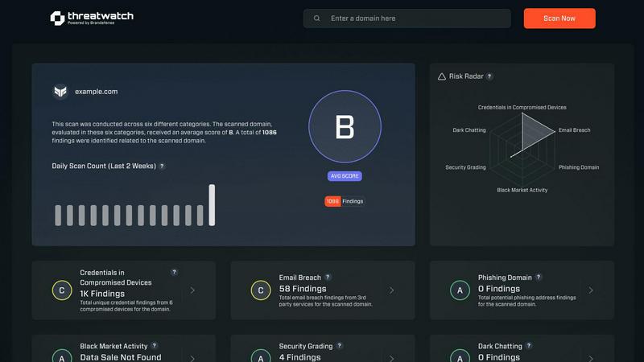
Task: Open the Risk Radar help icon
Action: (x=489, y=76)
